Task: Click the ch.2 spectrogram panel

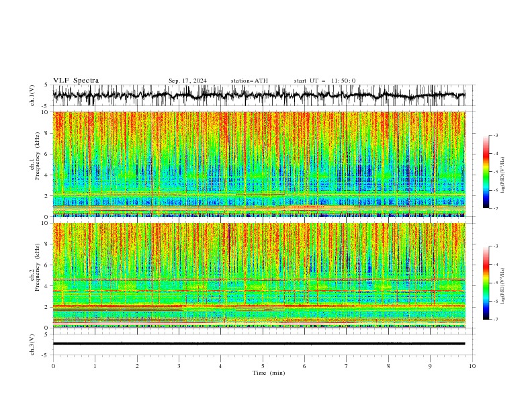Action: coord(259,275)
